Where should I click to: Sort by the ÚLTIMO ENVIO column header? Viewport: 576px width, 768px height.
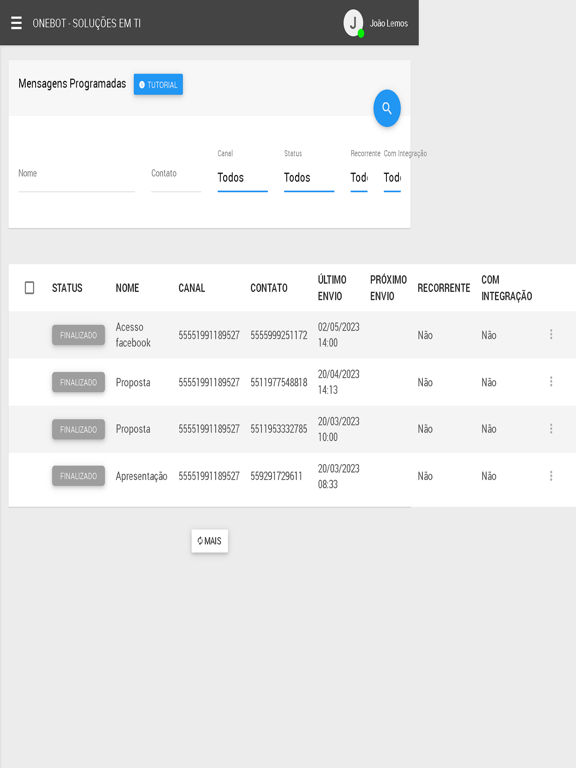click(x=332, y=288)
